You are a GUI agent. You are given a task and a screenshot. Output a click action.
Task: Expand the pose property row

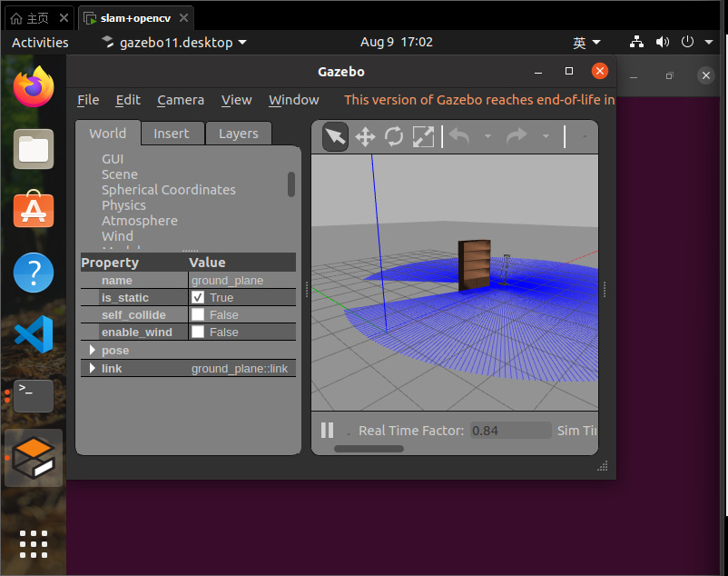pos(93,350)
